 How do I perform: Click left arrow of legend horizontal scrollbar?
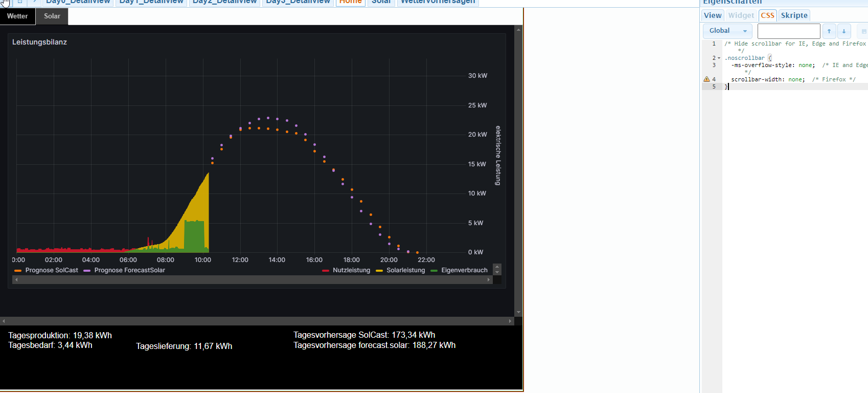pyautogui.click(x=16, y=280)
